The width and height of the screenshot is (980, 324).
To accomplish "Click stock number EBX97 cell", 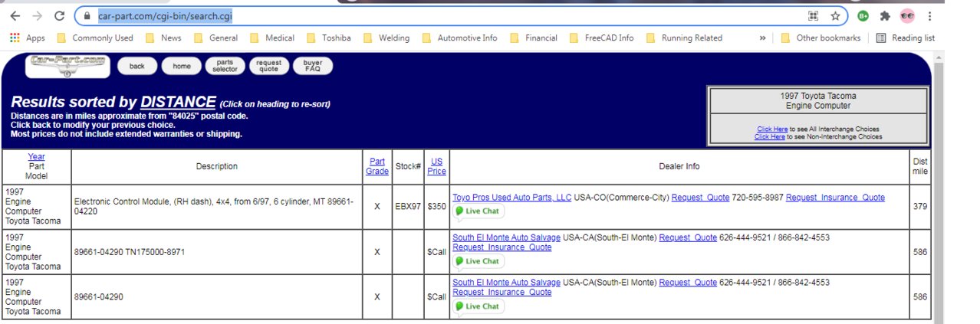I will [x=408, y=207].
